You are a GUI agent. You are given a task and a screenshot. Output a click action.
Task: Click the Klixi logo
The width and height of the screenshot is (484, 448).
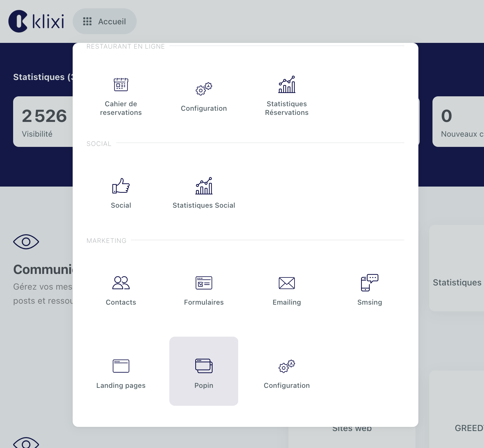coord(36,21)
